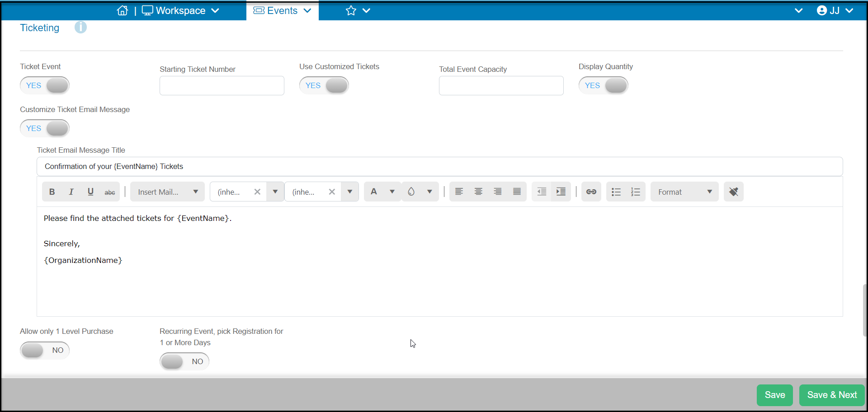Click the indent icon
868x412 pixels.
(x=561, y=192)
